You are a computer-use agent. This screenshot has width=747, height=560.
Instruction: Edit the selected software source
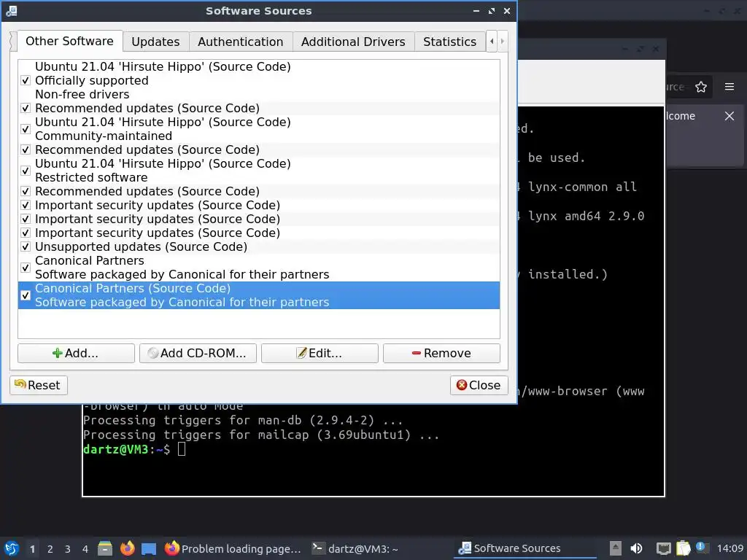[320, 354]
